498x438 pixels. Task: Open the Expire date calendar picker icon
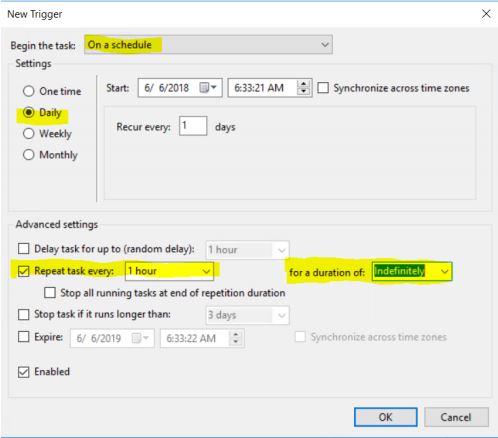140,338
